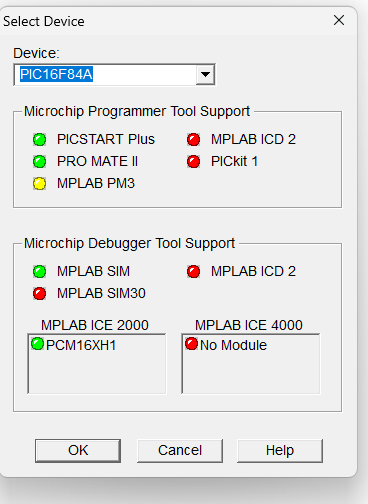Open the Device dropdown arrow
The width and height of the screenshot is (368, 504).
tap(205, 74)
